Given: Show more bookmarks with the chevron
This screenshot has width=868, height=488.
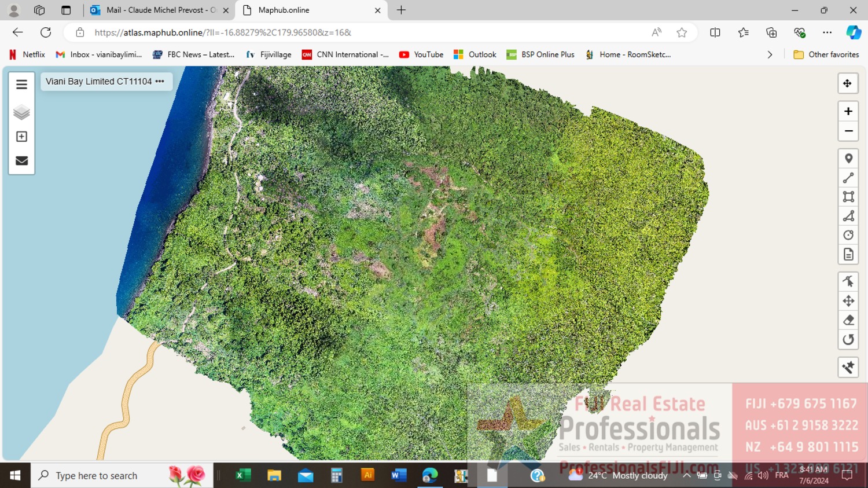Looking at the screenshot, I should 770,54.
